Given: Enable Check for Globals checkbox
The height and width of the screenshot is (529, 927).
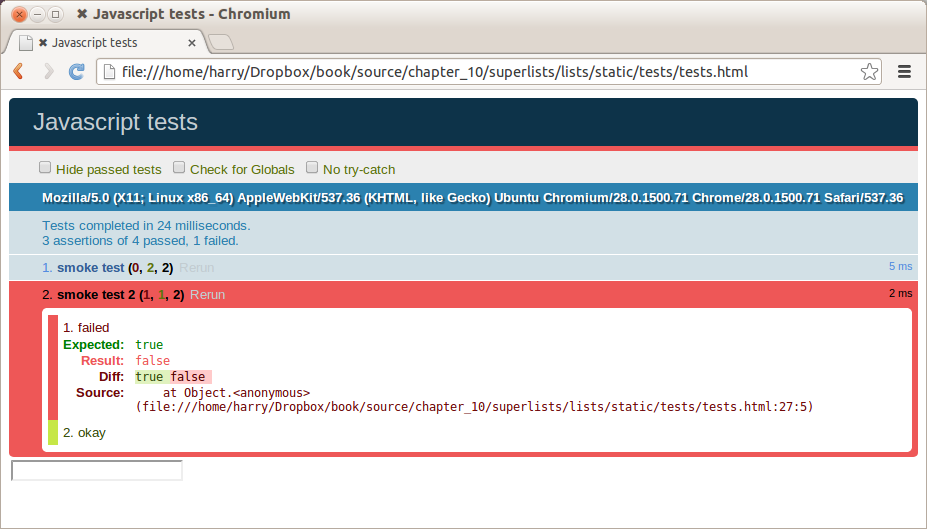Looking at the screenshot, I should pos(179,167).
